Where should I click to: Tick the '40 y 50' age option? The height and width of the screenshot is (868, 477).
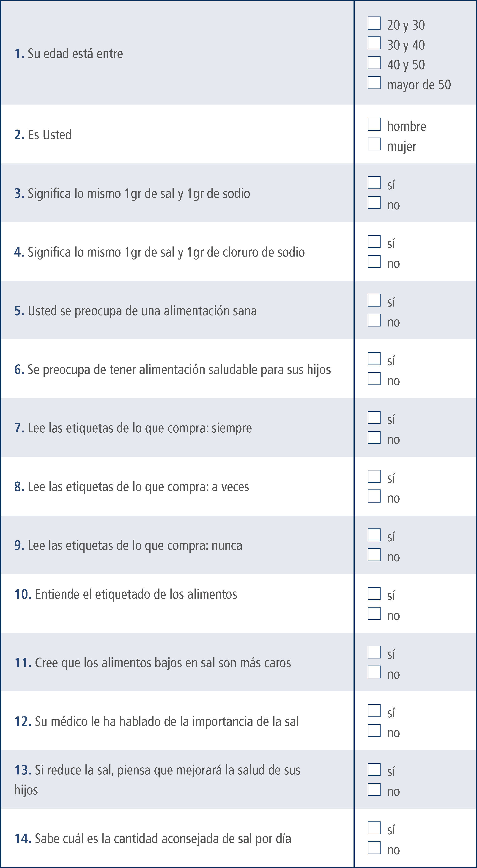click(x=374, y=63)
